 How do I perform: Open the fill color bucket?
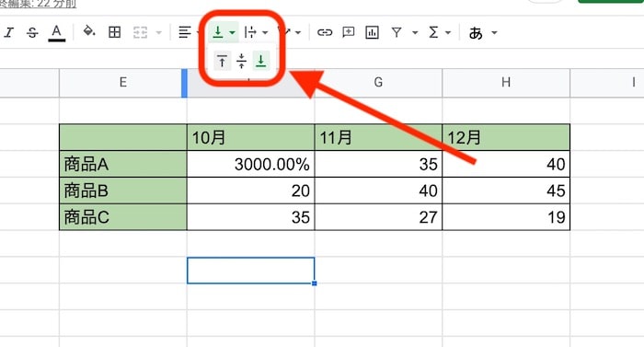pyautogui.click(x=89, y=31)
